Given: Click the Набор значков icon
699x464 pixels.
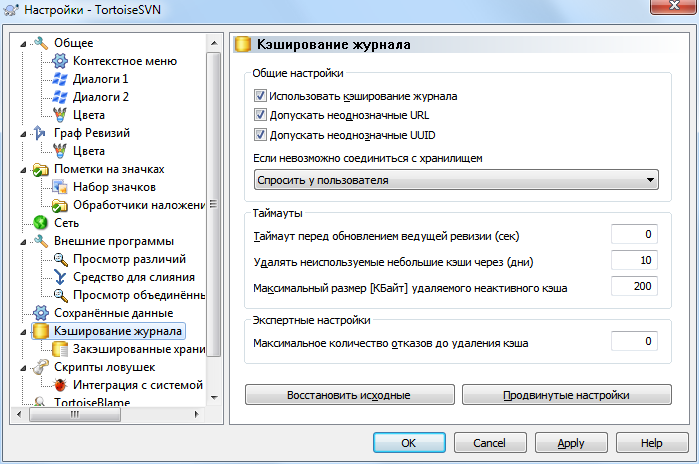Looking at the screenshot, I should [x=60, y=187].
